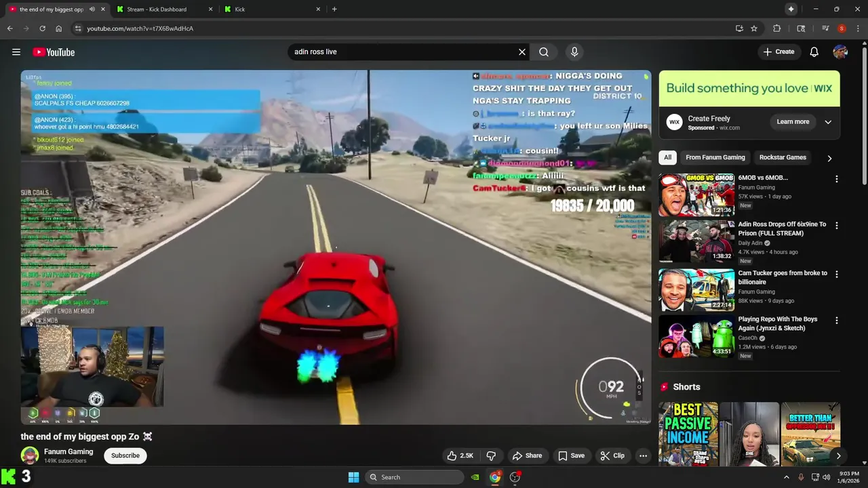This screenshot has height=488, width=868.
Task: Dislike the video
Action: [492, 455]
